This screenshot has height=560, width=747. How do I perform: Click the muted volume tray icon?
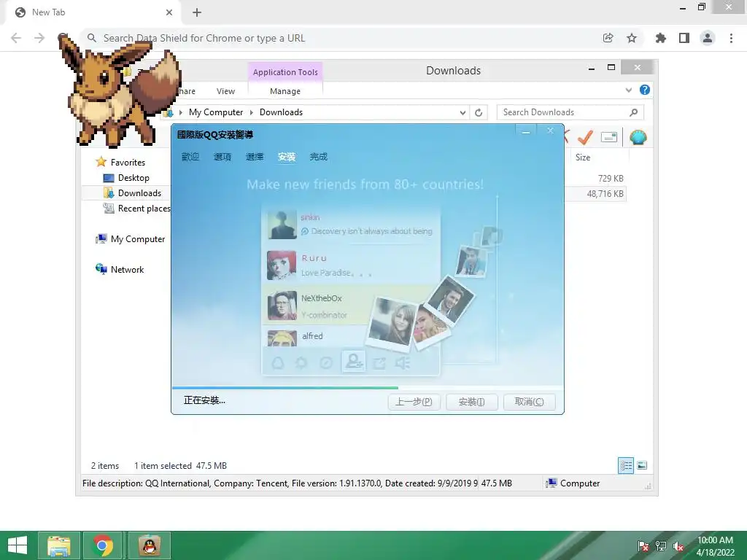pos(678,546)
